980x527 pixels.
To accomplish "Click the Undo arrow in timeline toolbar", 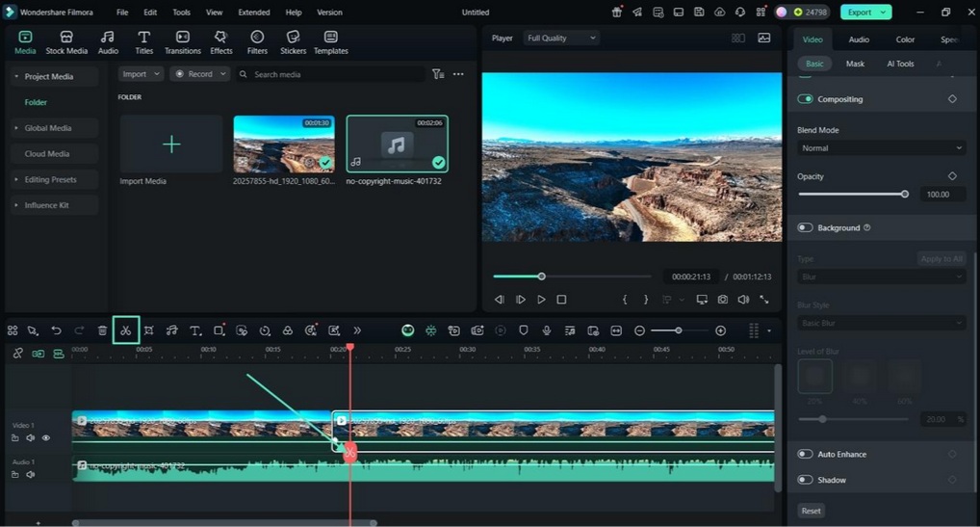I will 56,330.
